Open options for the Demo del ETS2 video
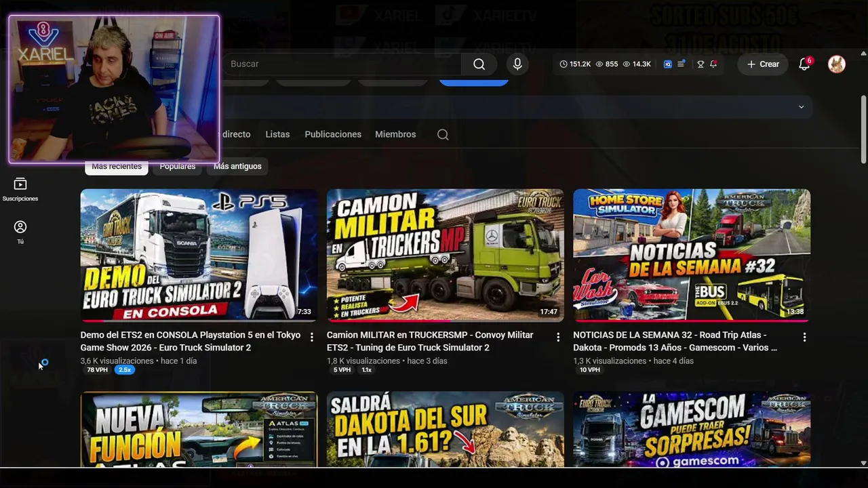 coord(312,337)
